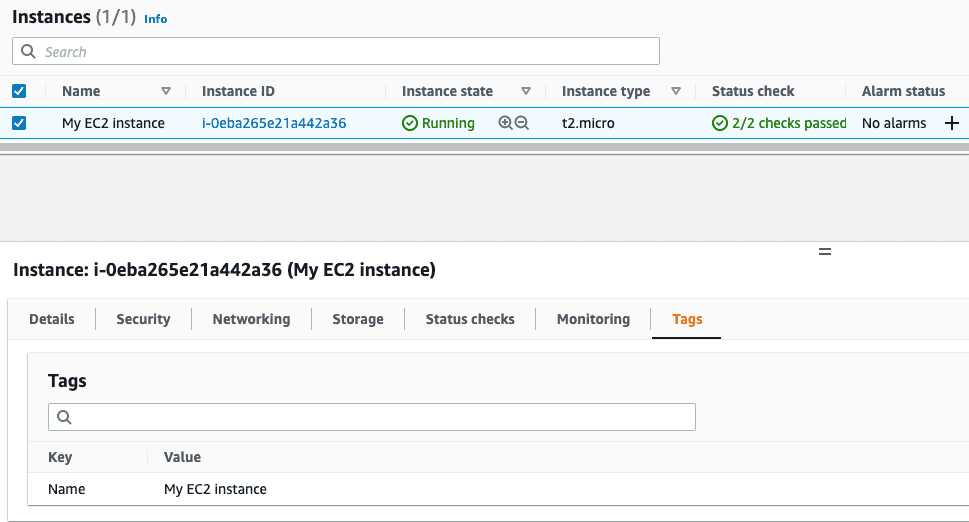
Task: Click the Instances search input field
Action: tap(336, 51)
